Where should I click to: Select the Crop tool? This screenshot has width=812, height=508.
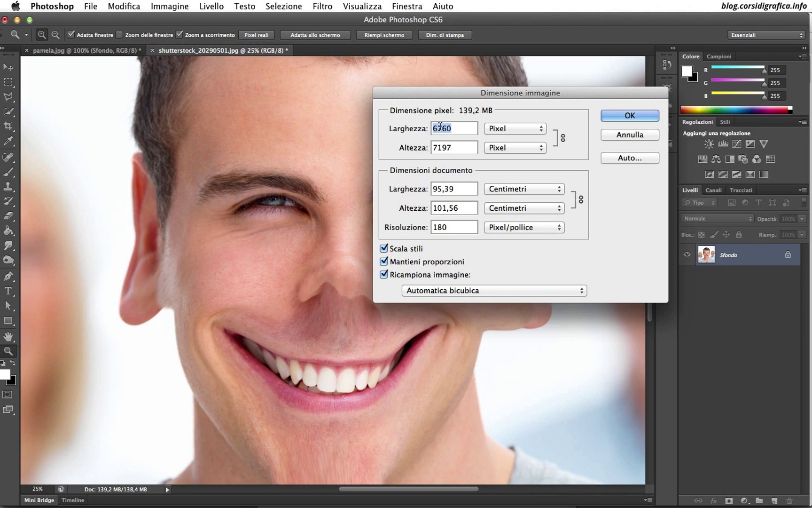point(8,126)
